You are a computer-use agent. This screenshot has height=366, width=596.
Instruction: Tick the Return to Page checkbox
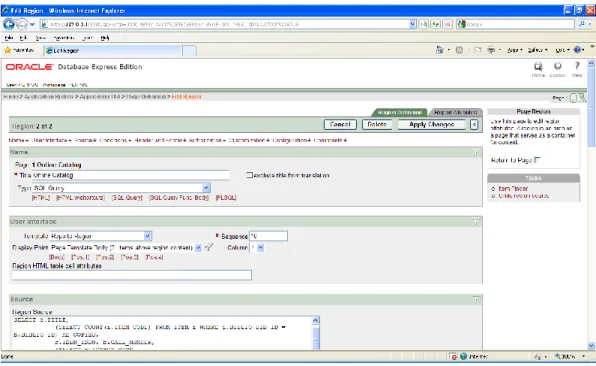coord(537,160)
